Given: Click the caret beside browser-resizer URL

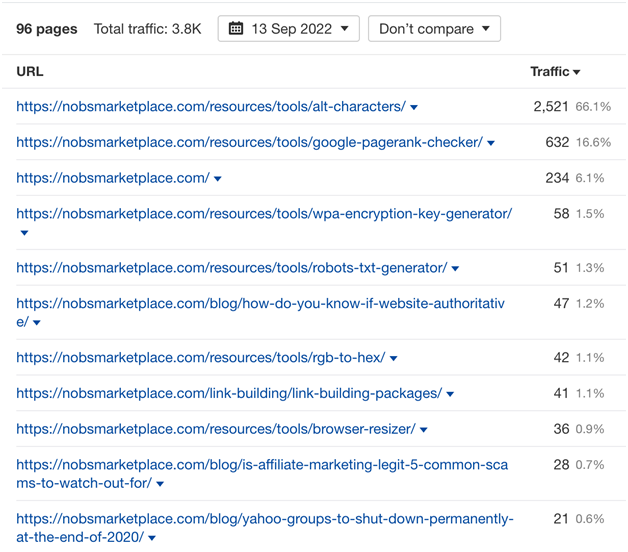Looking at the screenshot, I should pos(424,430).
